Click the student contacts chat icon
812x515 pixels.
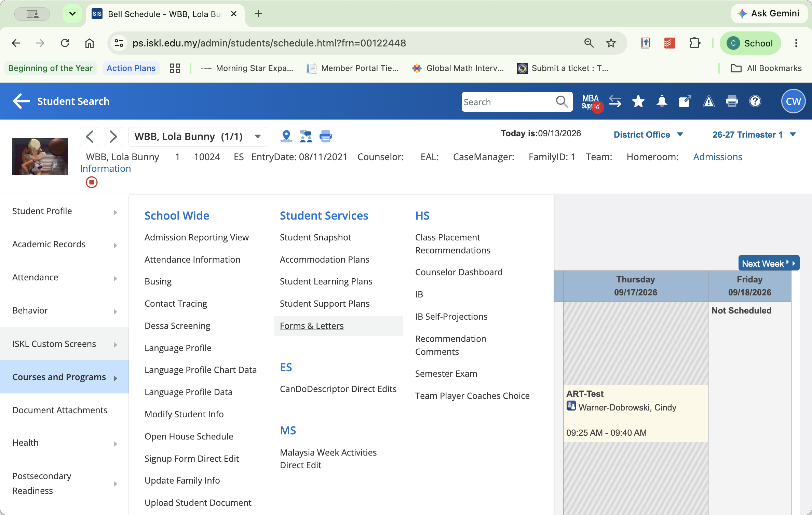coord(306,136)
